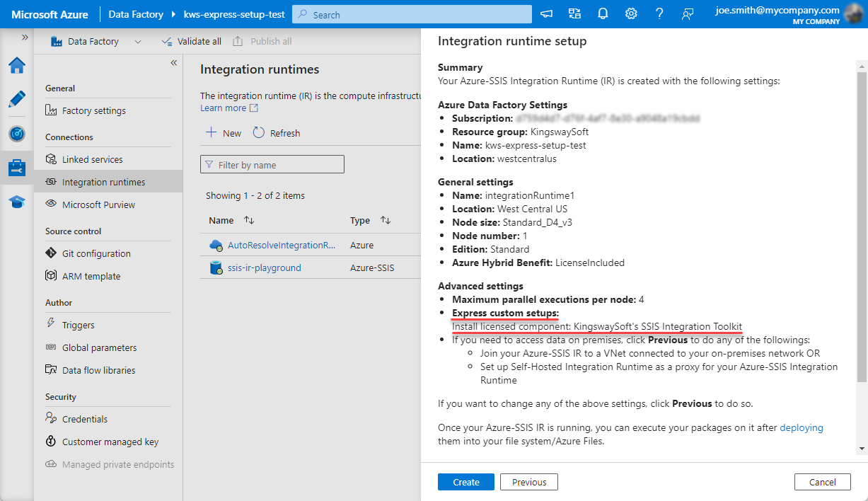Open the help question mark icon
868x501 pixels.
659,14
